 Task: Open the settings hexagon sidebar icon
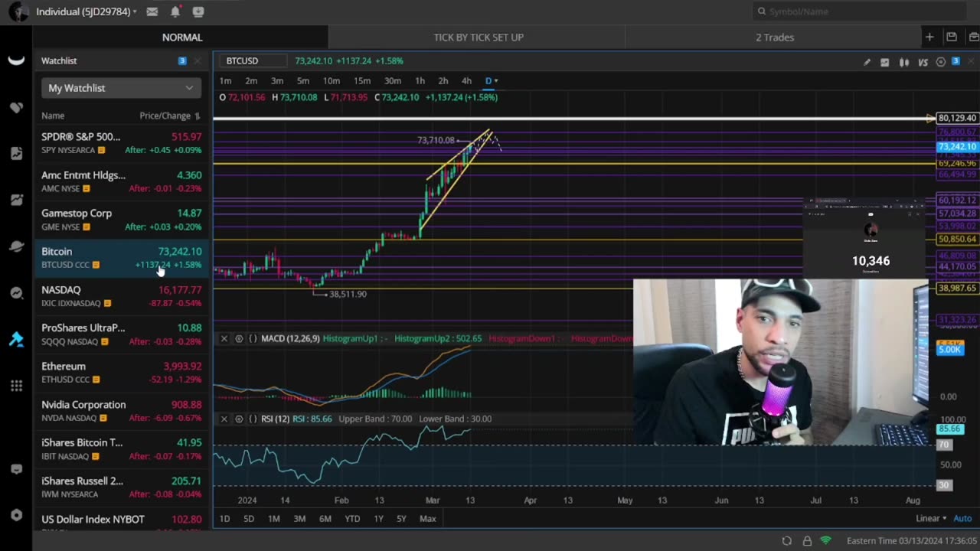coord(16,515)
